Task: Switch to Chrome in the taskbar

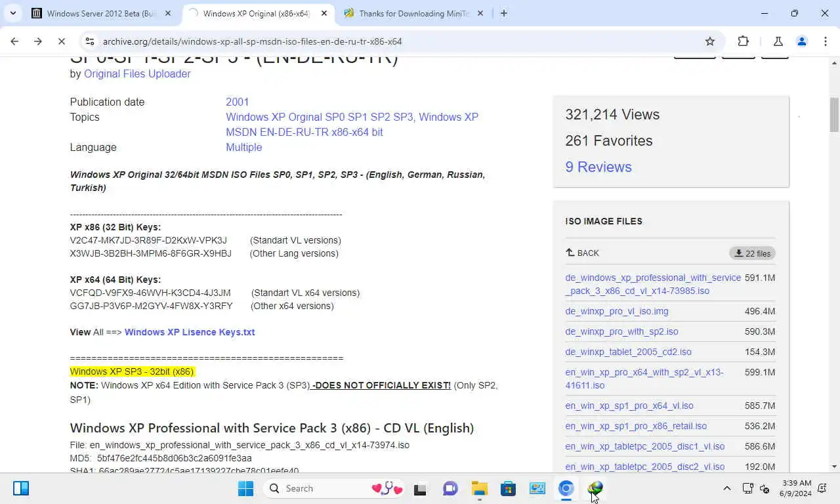Action: click(566, 488)
